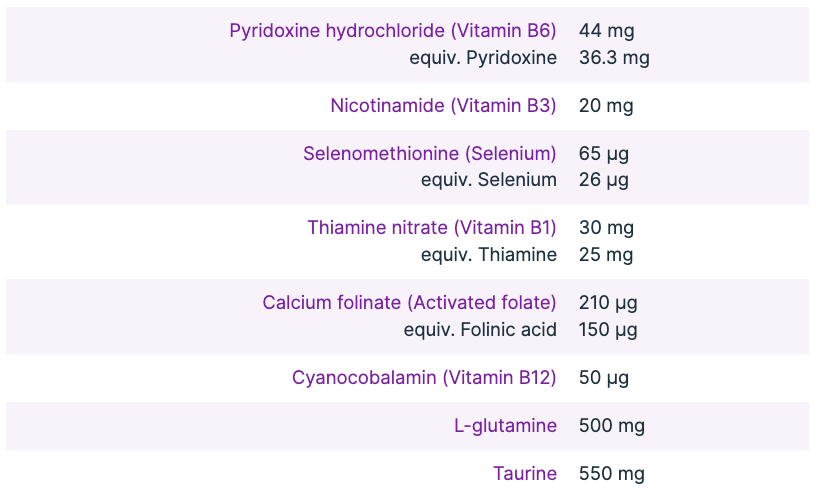Open the Pyridoxine hydrochloride (Vitamin B6) link
Image resolution: width=818 pixels, height=502 pixels.
click(x=392, y=31)
